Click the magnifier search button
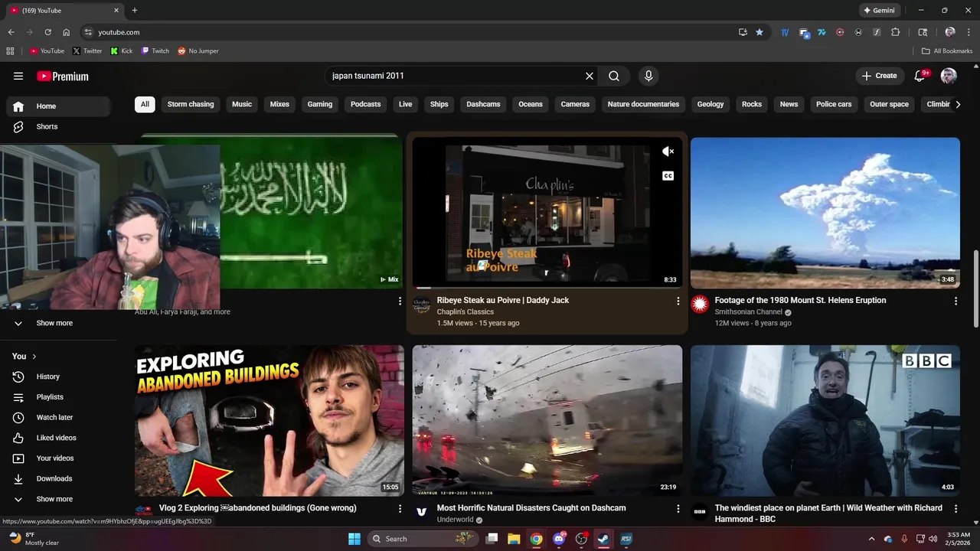Image resolution: width=980 pixels, height=551 pixels. click(x=614, y=76)
